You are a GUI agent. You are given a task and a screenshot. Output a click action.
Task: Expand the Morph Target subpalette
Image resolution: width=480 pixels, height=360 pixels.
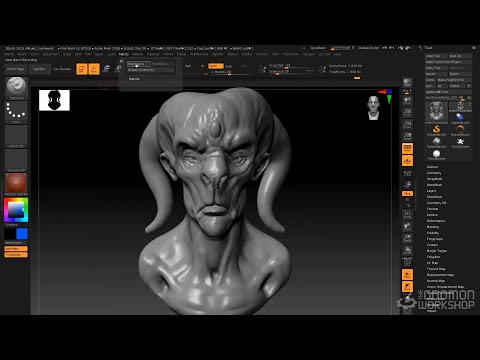[x=437, y=251]
